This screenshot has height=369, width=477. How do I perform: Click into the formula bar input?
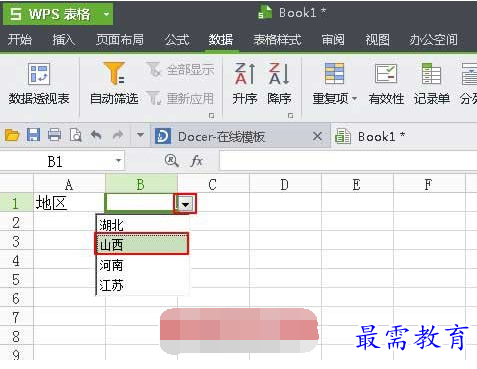[348, 161]
